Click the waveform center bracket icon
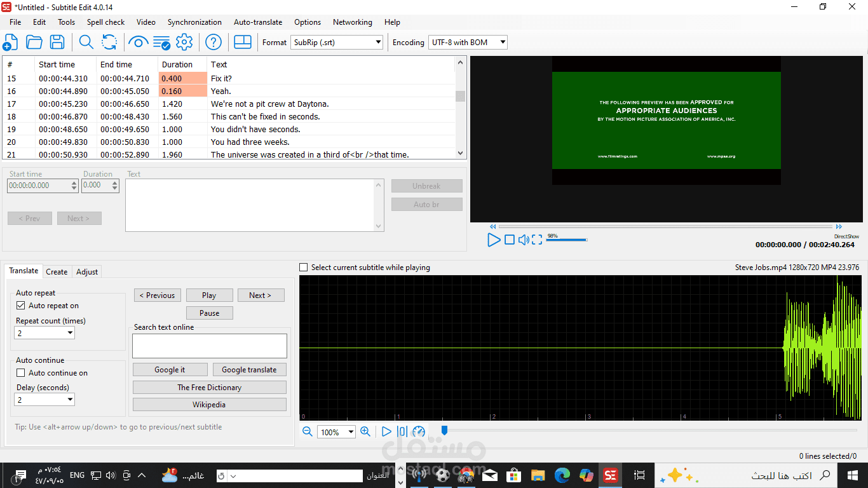Screen dimensions: 868x488 [402, 431]
